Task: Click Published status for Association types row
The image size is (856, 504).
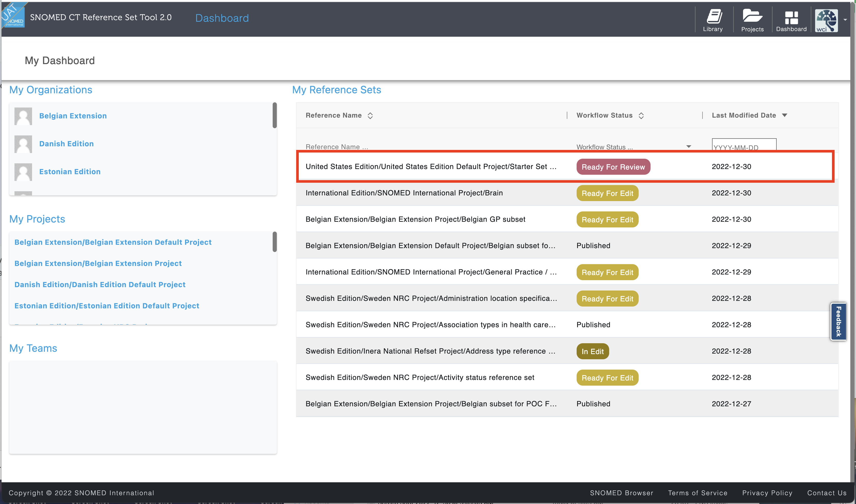Action: tap(593, 325)
